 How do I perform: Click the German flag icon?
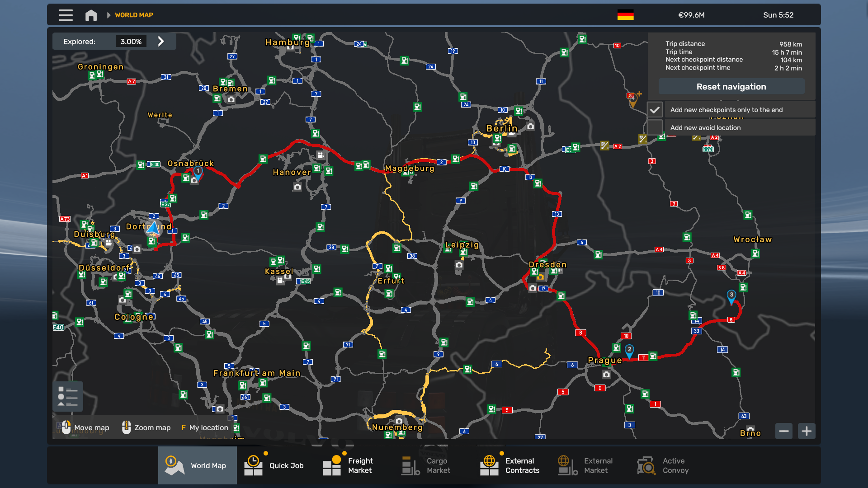(x=625, y=15)
